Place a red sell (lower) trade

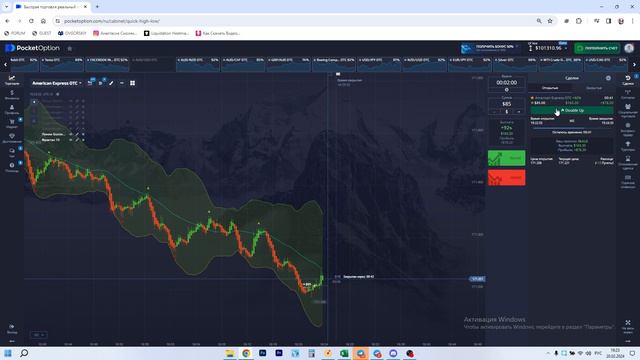(507, 178)
